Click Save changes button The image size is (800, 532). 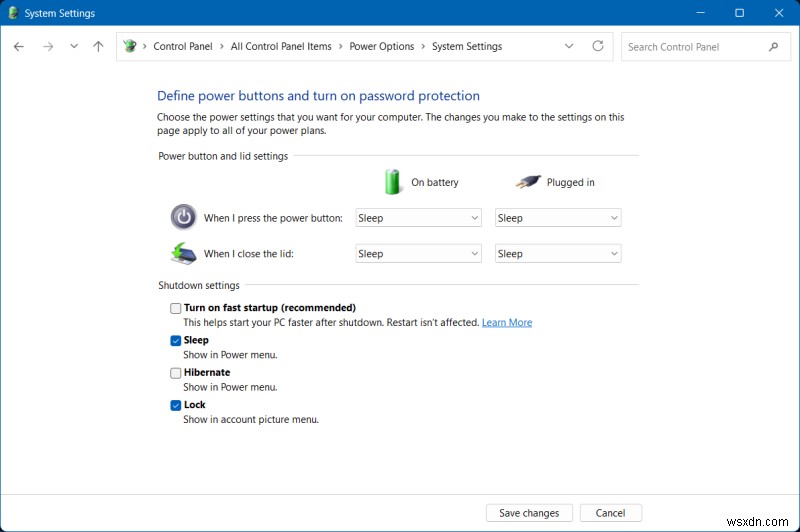pos(529,513)
